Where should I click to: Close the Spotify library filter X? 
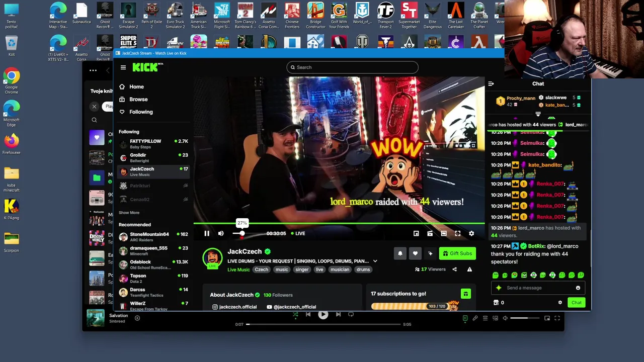point(94,107)
